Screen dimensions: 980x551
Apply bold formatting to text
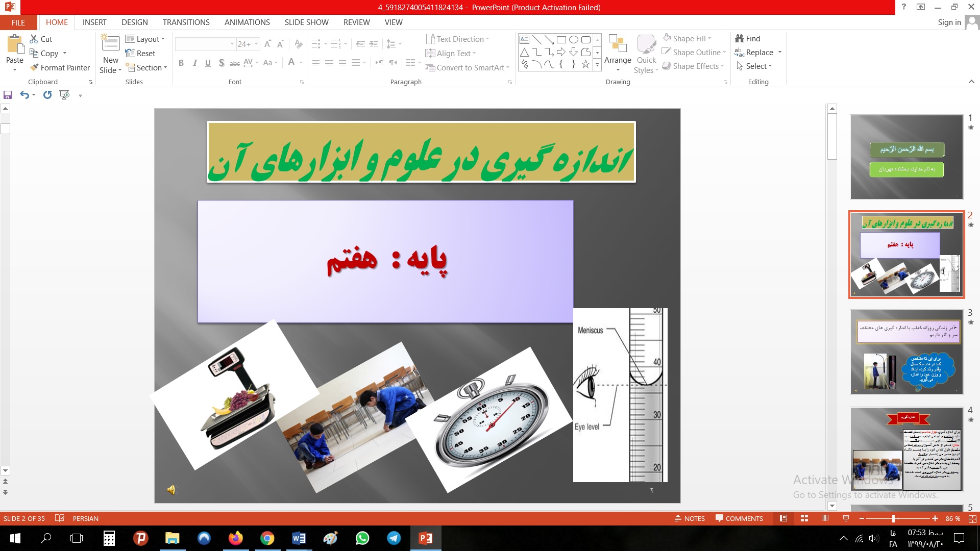tap(181, 63)
